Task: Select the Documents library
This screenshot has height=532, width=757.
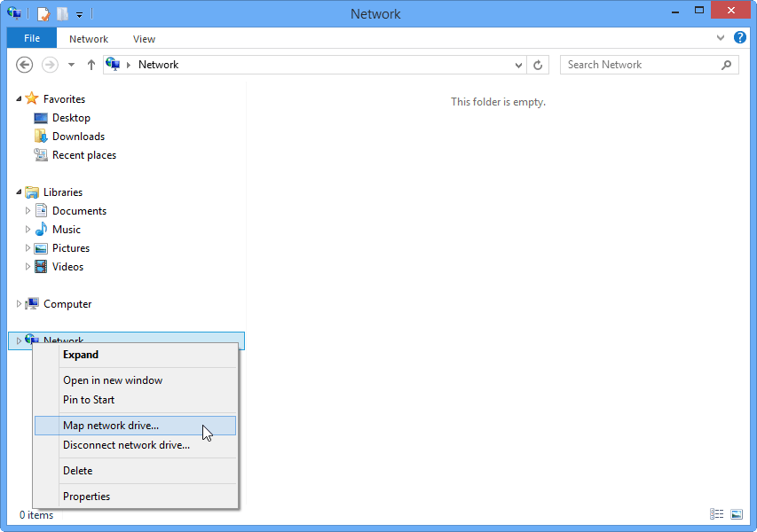Action: (x=79, y=211)
